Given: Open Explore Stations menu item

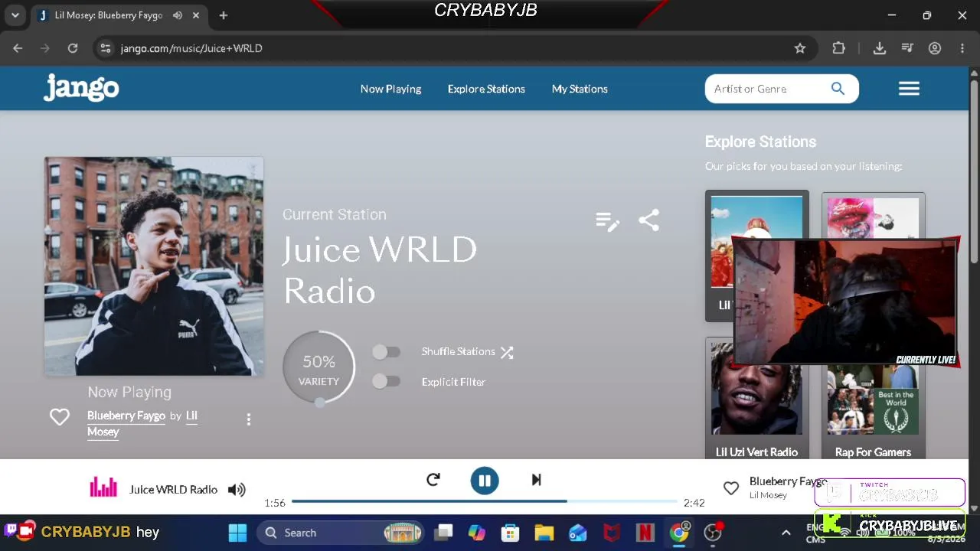Looking at the screenshot, I should point(486,89).
